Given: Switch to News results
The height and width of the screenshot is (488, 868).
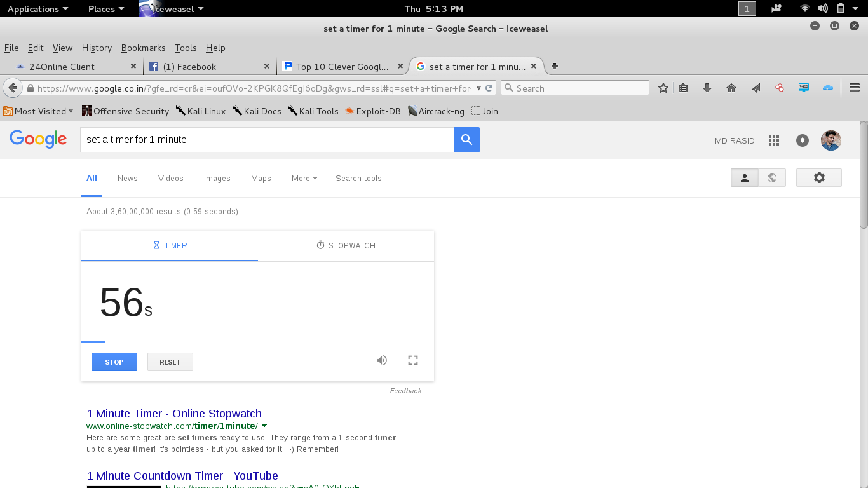Looking at the screenshot, I should click(127, 179).
